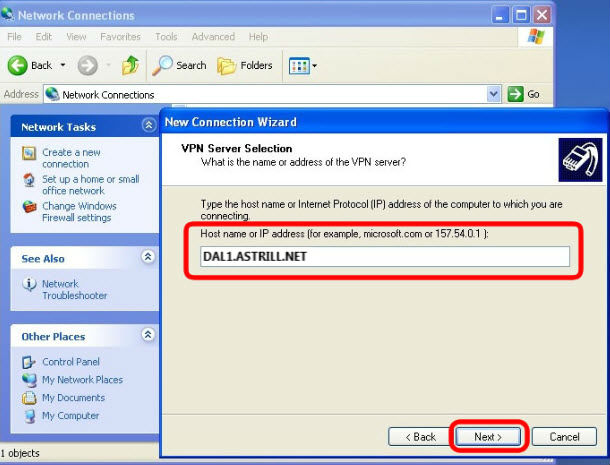
Task: Open My Computer link
Action: pyautogui.click(x=70, y=416)
